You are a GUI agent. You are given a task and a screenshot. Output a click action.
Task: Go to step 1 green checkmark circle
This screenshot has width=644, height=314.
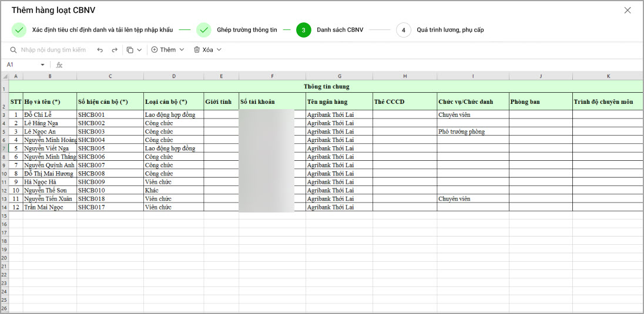coord(19,30)
